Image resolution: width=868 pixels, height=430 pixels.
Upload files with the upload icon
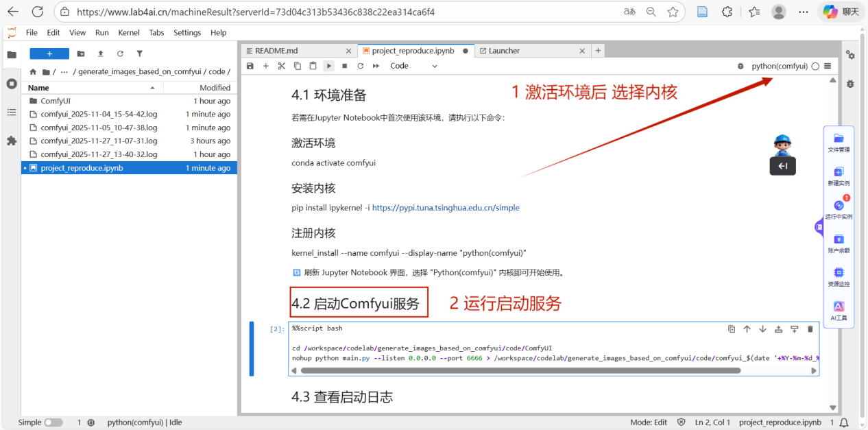101,53
